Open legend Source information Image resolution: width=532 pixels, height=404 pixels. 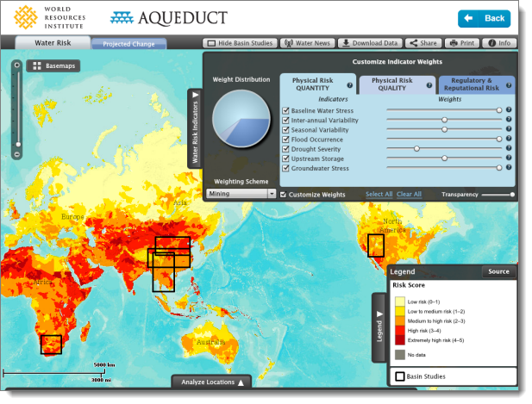pyautogui.click(x=498, y=271)
